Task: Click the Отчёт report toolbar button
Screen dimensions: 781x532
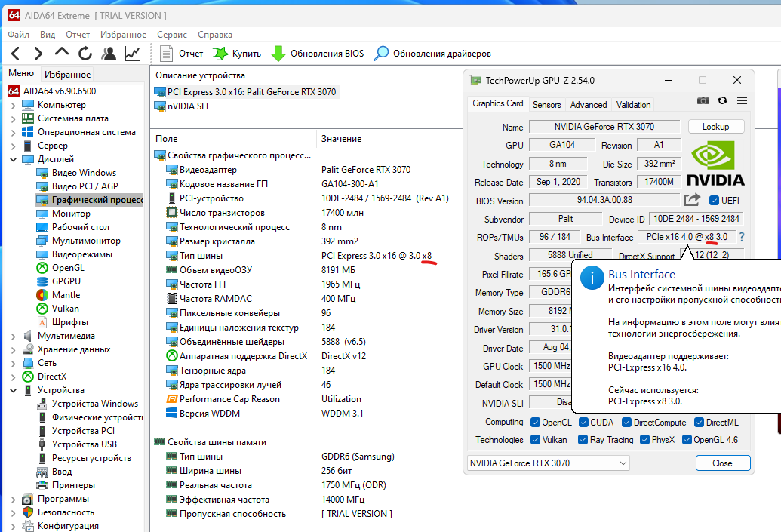Action: [x=181, y=54]
